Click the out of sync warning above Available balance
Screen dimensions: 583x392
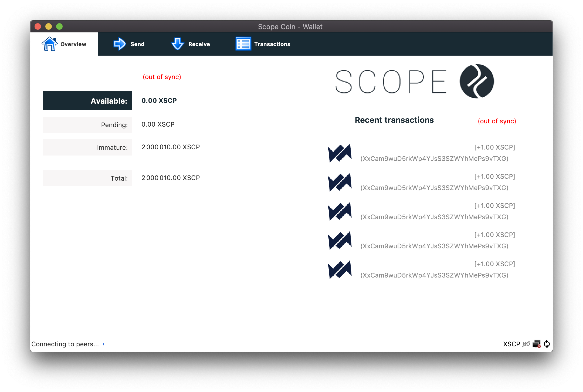[x=162, y=77]
